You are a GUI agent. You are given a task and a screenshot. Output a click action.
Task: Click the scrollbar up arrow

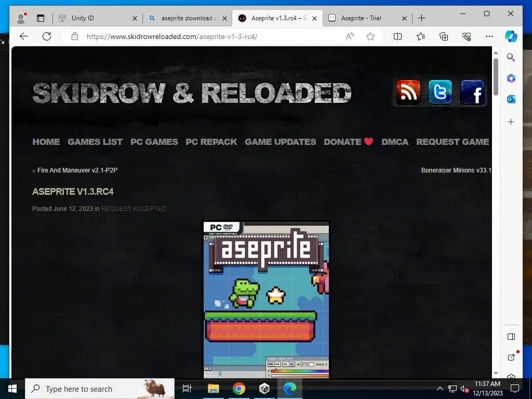click(496, 52)
